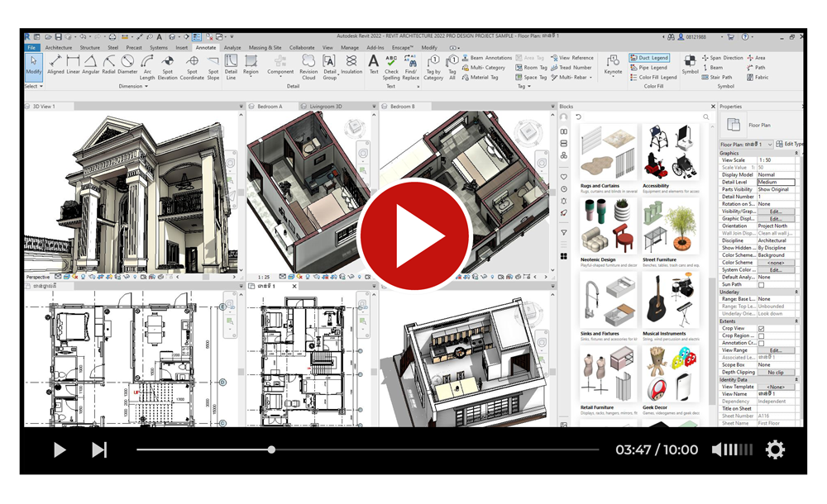
Task: Expand the Dimension panel dropdown arrow
Action: pyautogui.click(x=146, y=86)
